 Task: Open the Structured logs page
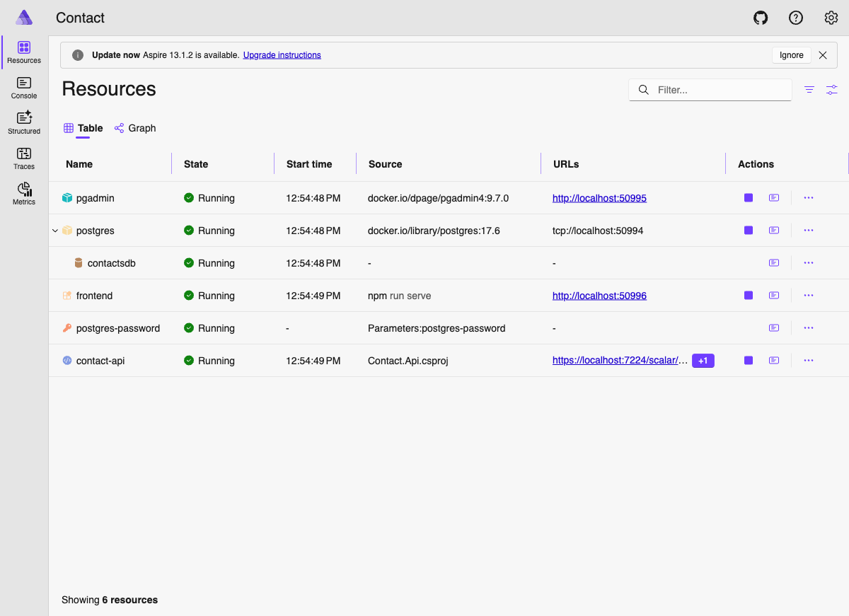[23, 122]
